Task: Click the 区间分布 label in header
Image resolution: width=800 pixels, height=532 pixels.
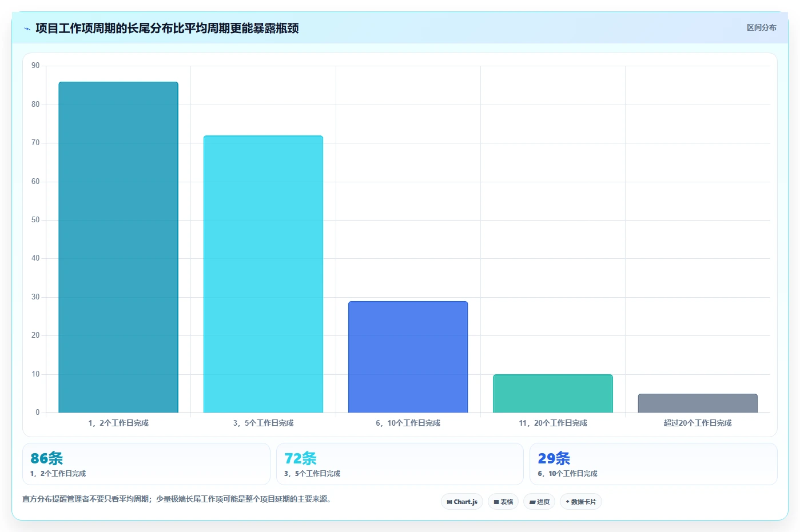Action: (x=761, y=27)
